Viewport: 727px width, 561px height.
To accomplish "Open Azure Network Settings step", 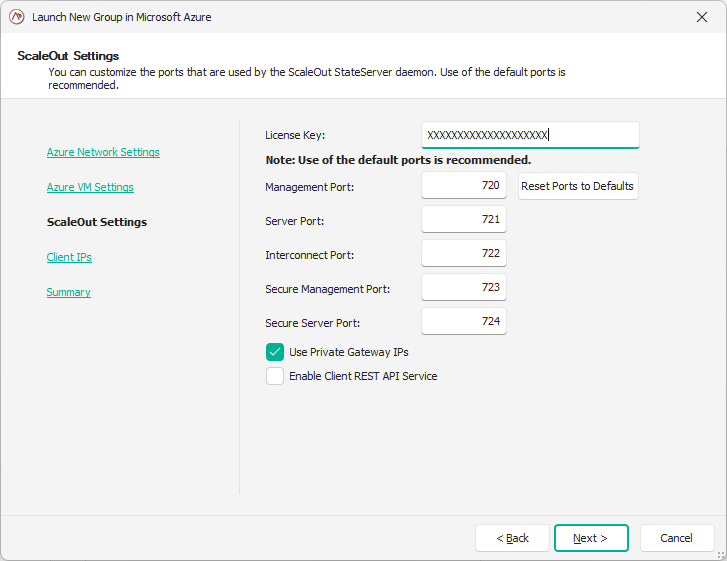I will click(x=103, y=152).
